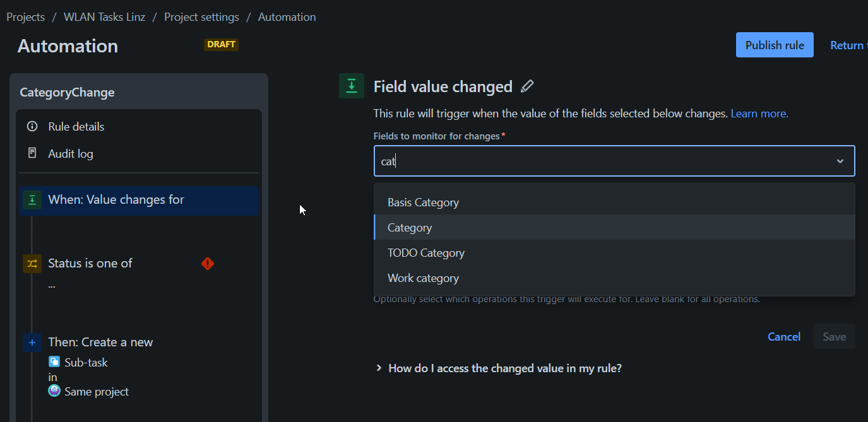This screenshot has height=422, width=868.
Task: Pick the 'TODO Category' option
Action: (426, 253)
